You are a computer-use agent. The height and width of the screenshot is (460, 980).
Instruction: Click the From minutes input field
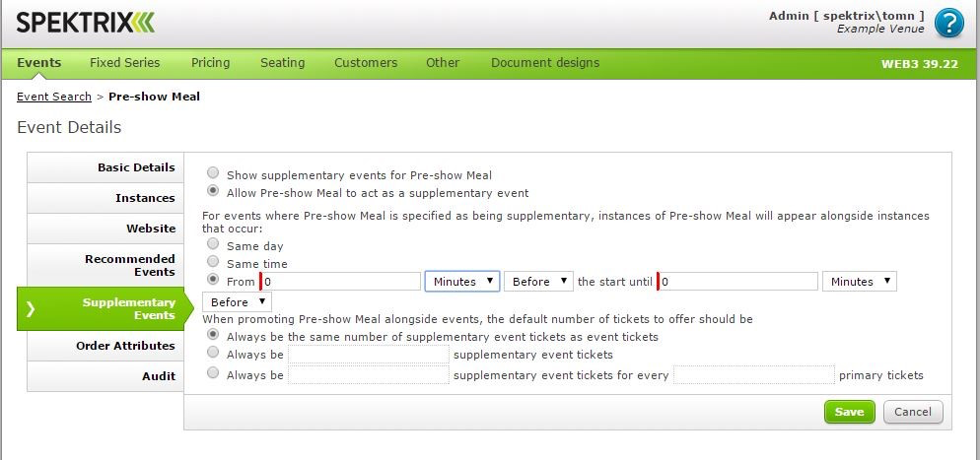(x=340, y=282)
